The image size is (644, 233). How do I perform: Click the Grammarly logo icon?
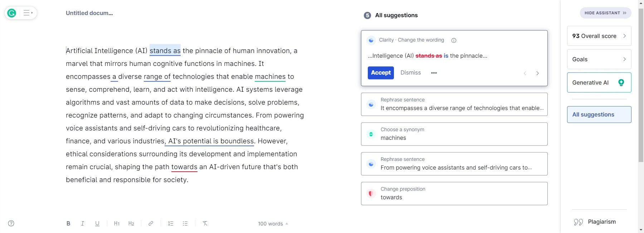click(11, 13)
